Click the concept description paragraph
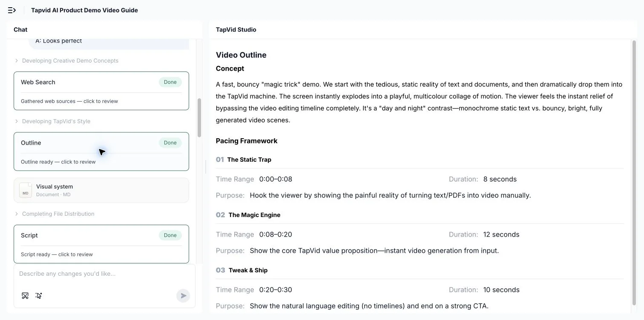 [x=419, y=102]
